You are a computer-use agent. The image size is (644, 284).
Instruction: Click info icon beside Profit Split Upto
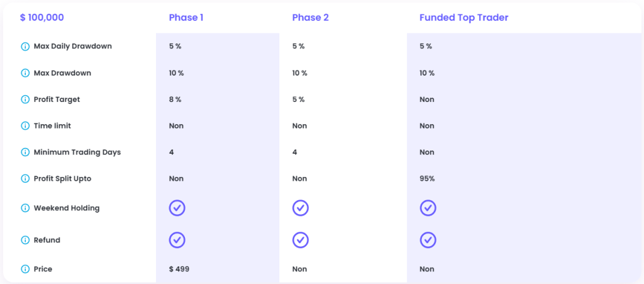pyautogui.click(x=25, y=179)
